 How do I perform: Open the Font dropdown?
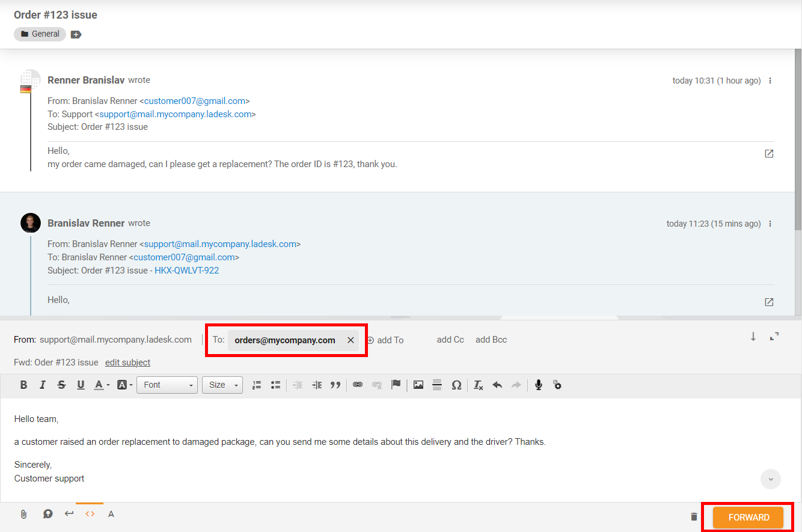pyautogui.click(x=167, y=385)
